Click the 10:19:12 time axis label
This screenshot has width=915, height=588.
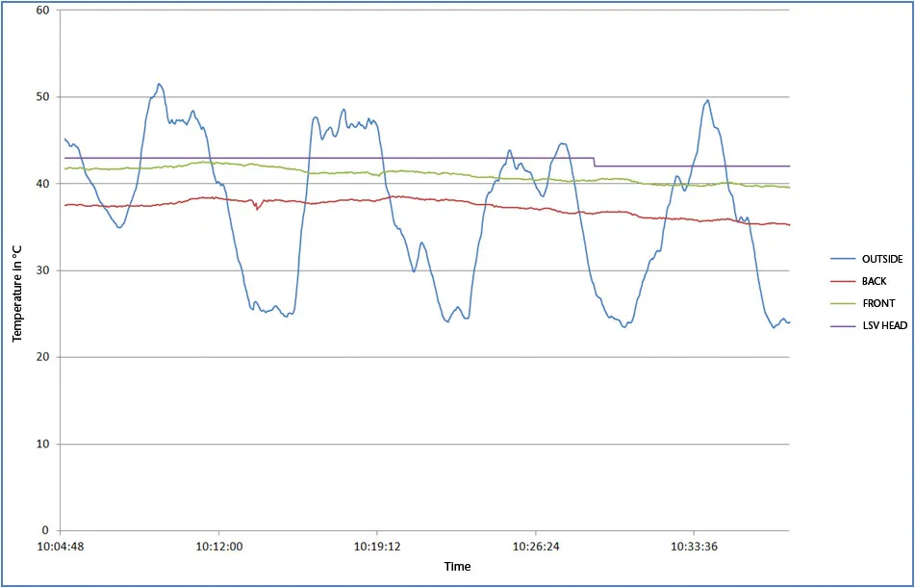(x=377, y=548)
